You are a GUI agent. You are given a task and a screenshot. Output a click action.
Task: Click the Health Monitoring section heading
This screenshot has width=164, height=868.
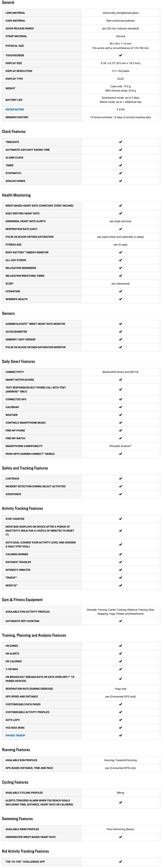click(x=16, y=195)
